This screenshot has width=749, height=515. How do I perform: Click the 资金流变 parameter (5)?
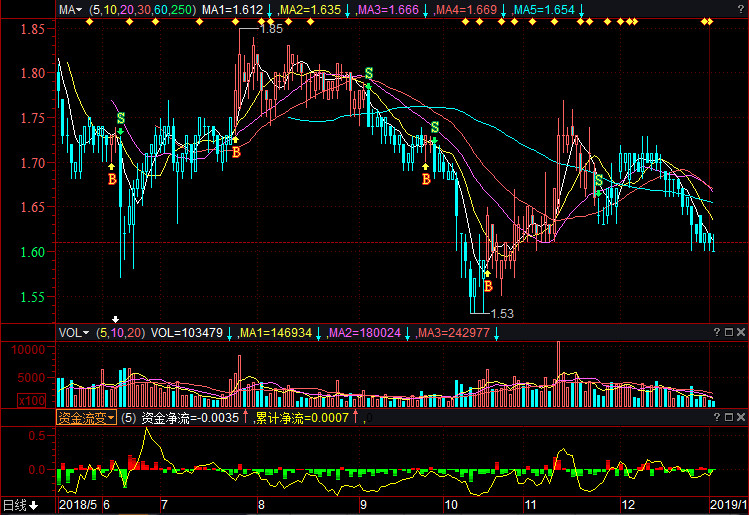click(128, 418)
